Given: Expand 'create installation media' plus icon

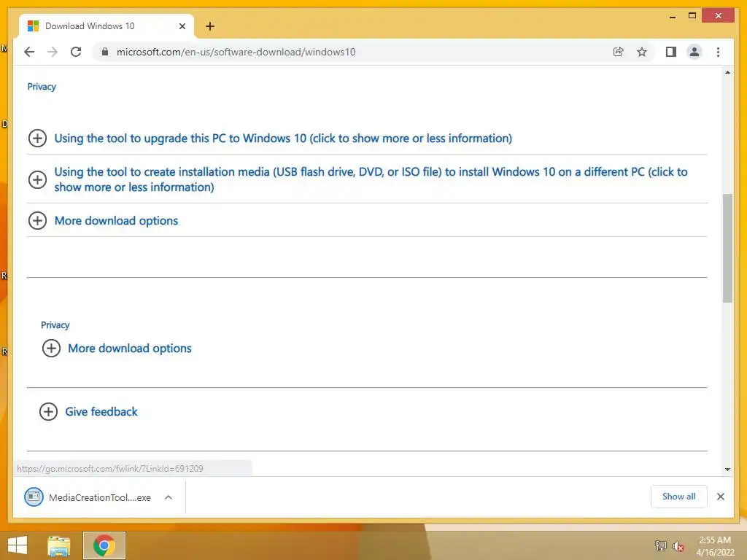Looking at the screenshot, I should tap(37, 179).
